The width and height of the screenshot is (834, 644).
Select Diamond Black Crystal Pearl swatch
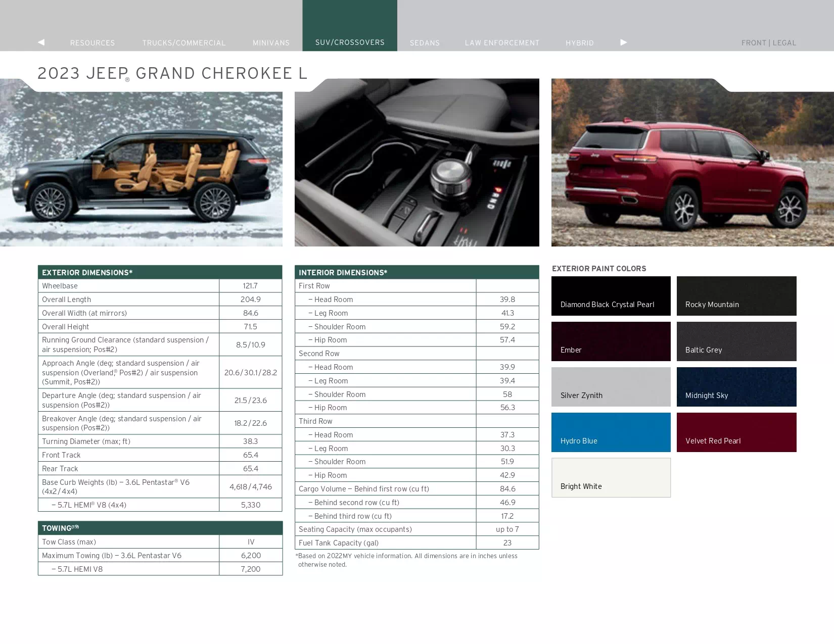[611, 296]
